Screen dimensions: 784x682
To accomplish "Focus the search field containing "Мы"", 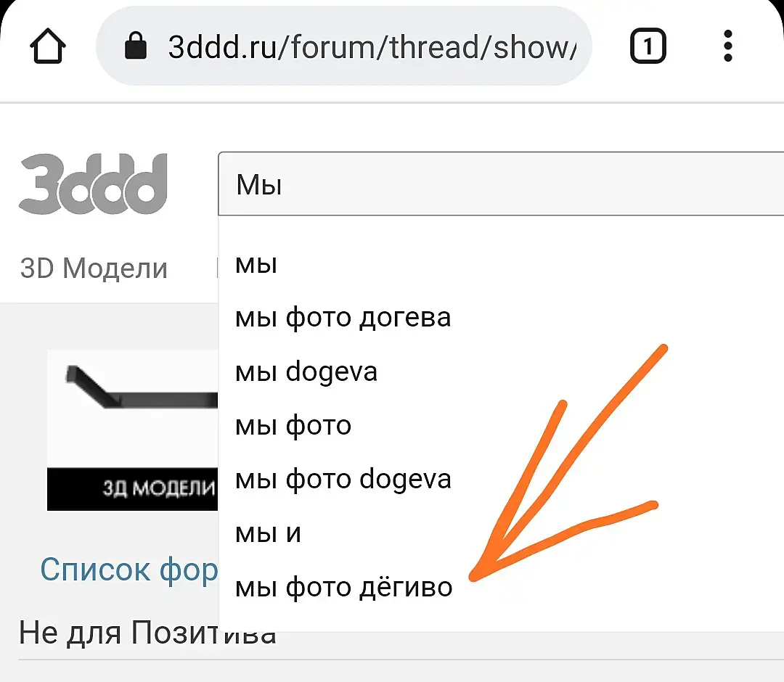I will tap(501, 184).
